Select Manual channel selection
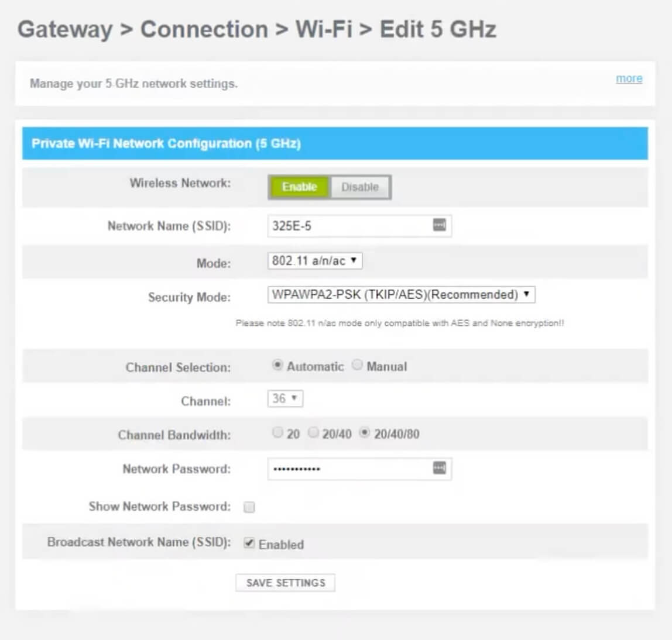Image resolution: width=672 pixels, height=640 pixels. (357, 365)
